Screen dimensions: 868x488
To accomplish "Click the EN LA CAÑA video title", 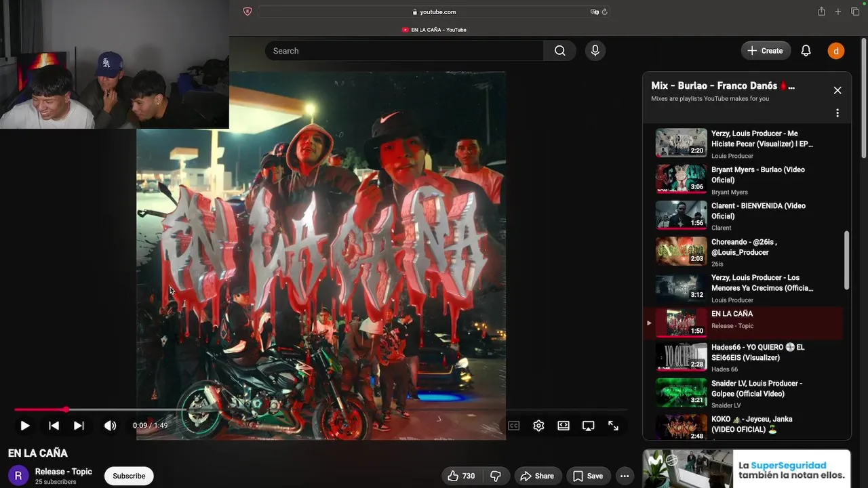I will tap(38, 453).
